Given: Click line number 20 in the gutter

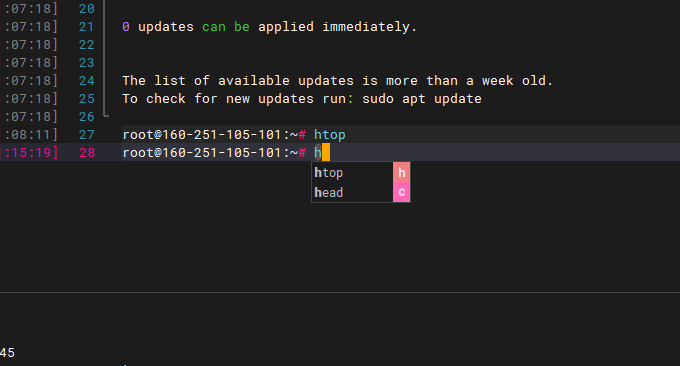Looking at the screenshot, I should [87, 9].
